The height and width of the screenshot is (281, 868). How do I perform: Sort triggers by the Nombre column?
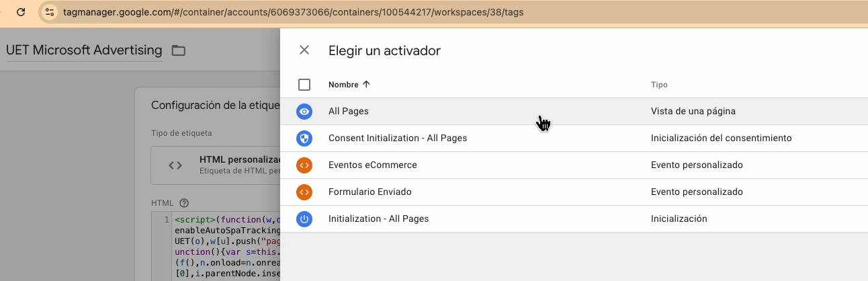(x=349, y=85)
